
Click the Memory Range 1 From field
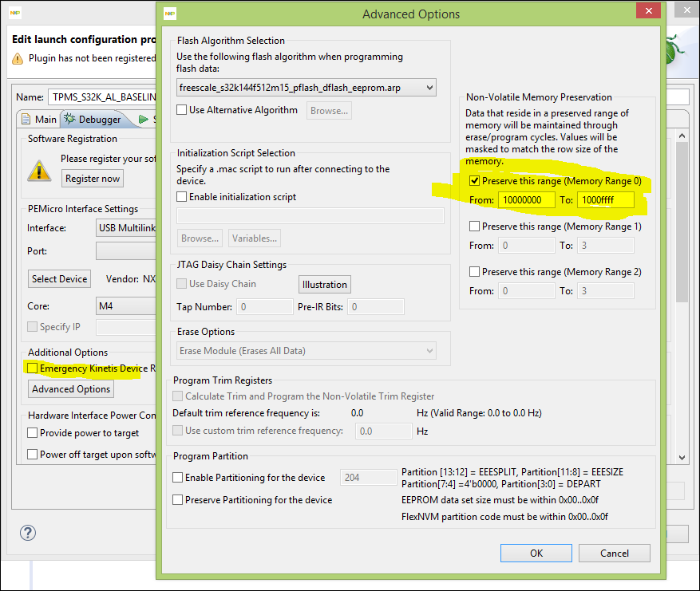(x=527, y=246)
